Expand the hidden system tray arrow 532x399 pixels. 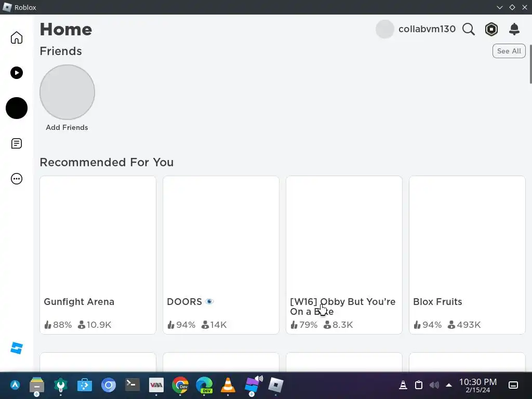448,385
